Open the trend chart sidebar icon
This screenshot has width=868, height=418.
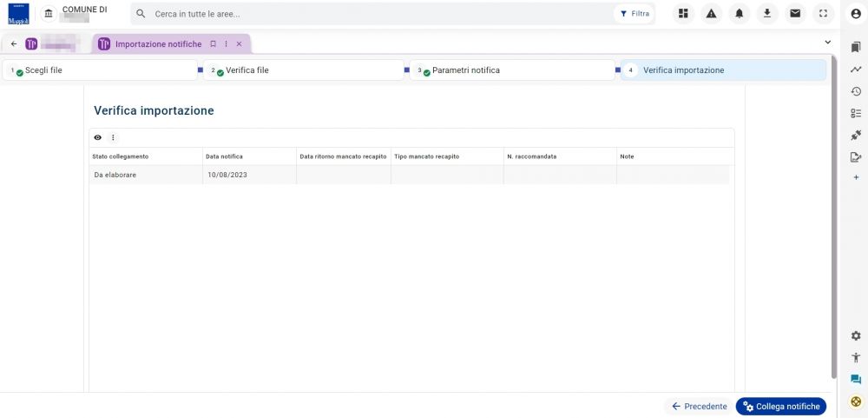pyautogui.click(x=856, y=70)
